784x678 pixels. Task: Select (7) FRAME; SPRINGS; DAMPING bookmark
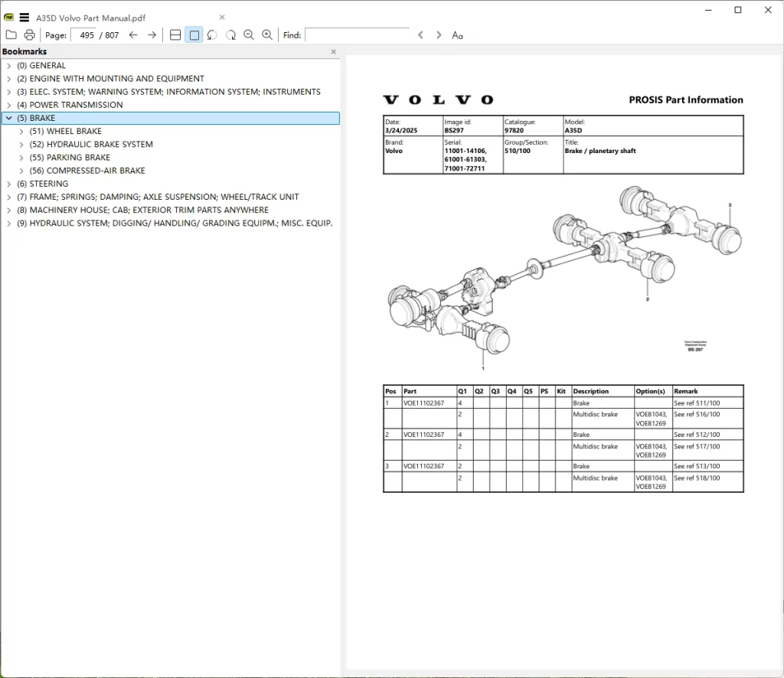point(158,197)
